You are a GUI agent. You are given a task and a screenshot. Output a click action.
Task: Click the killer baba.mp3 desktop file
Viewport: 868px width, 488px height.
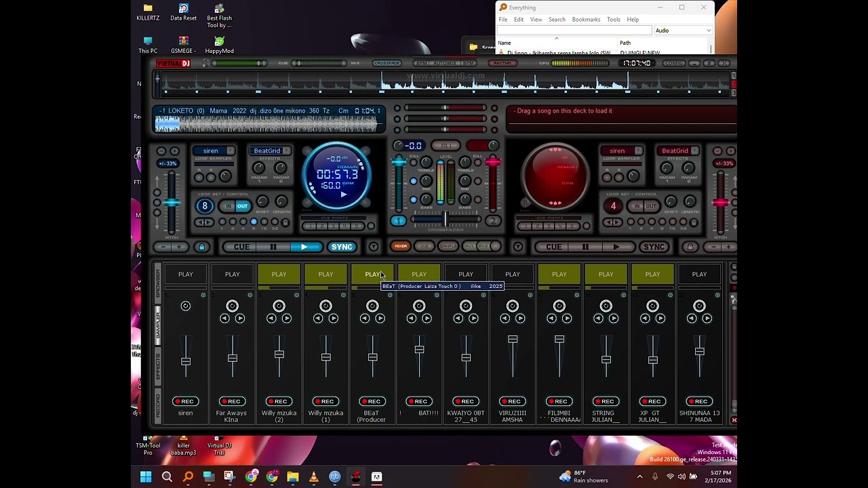(x=183, y=447)
